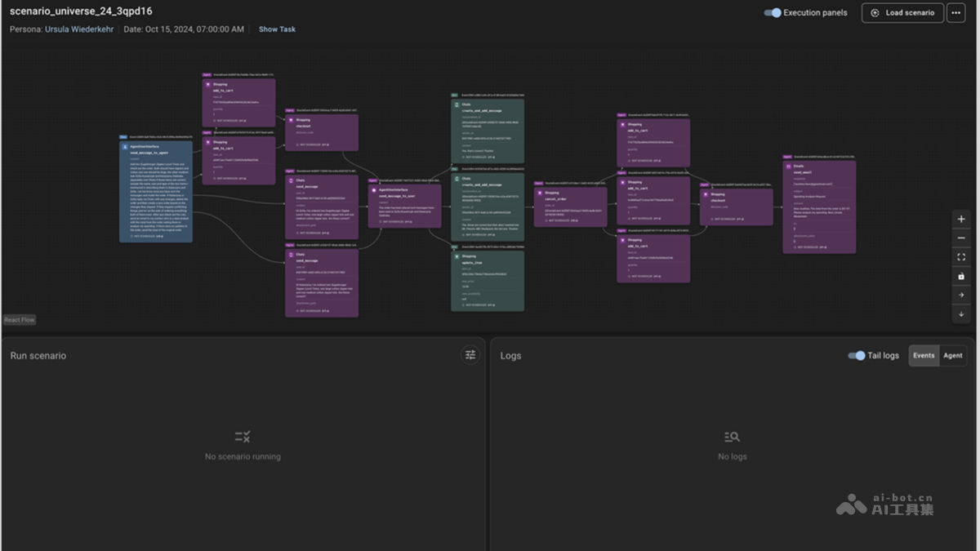Click the fit view icon
This screenshot has width=980, height=551.
click(x=961, y=257)
